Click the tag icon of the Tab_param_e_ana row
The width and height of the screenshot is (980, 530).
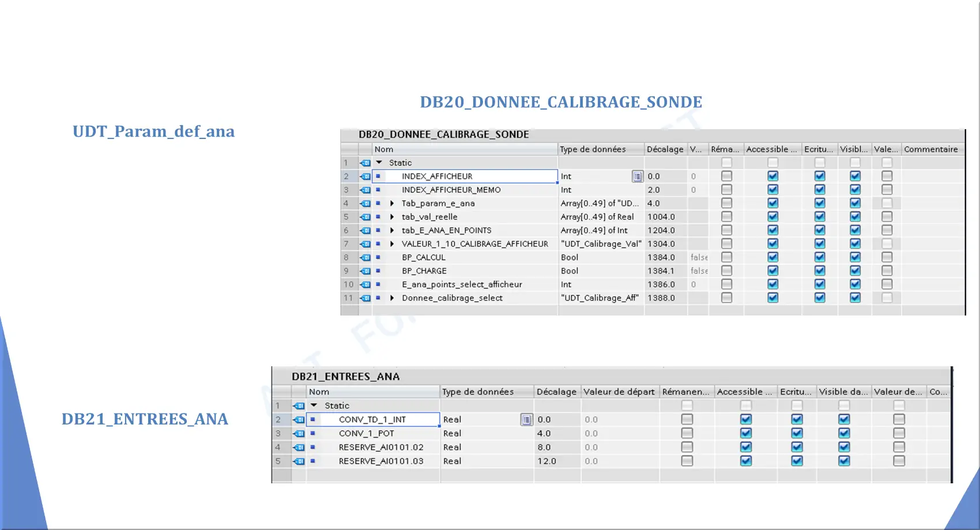pyautogui.click(x=365, y=204)
